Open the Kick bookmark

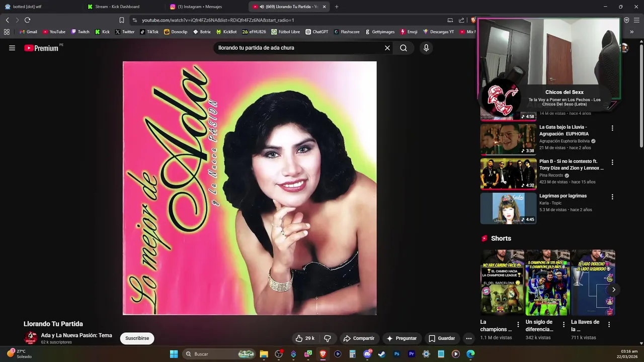click(x=102, y=32)
